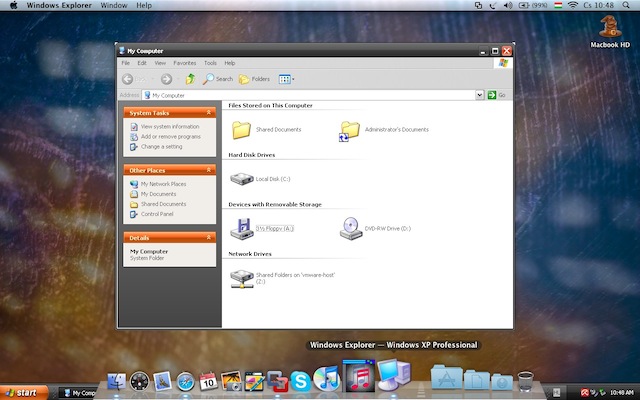Click the Windows XP start button

pyautogui.click(x=24, y=393)
